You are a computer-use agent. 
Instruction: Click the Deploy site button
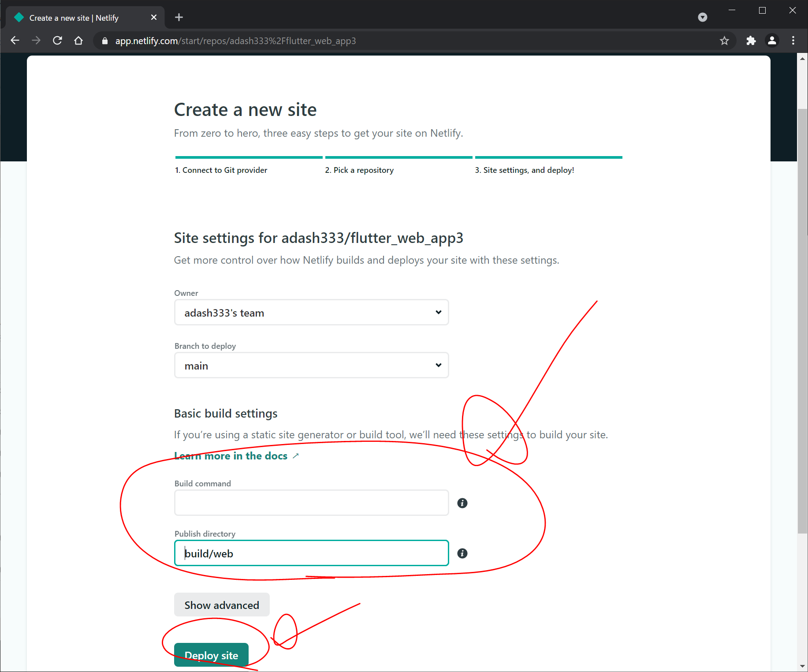[211, 655]
